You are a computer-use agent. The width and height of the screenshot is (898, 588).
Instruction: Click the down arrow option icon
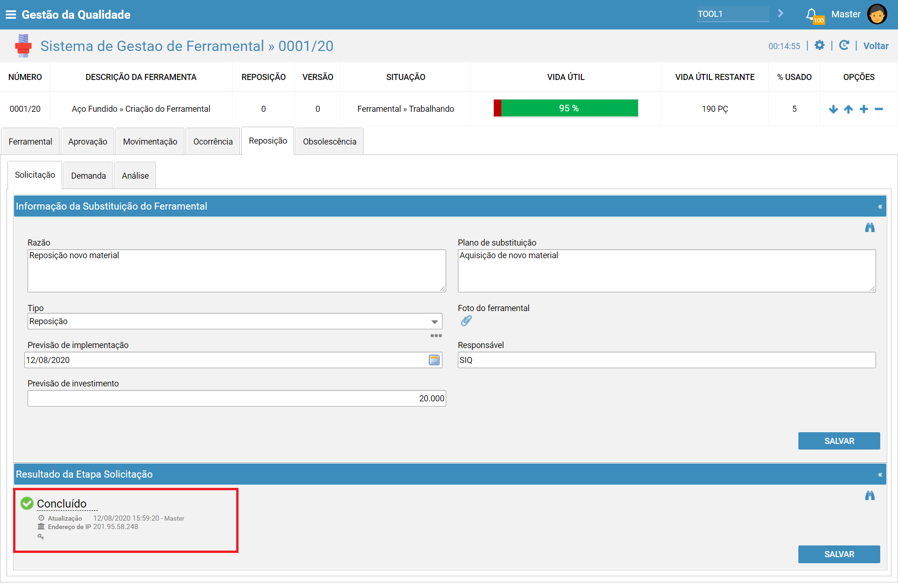(833, 109)
